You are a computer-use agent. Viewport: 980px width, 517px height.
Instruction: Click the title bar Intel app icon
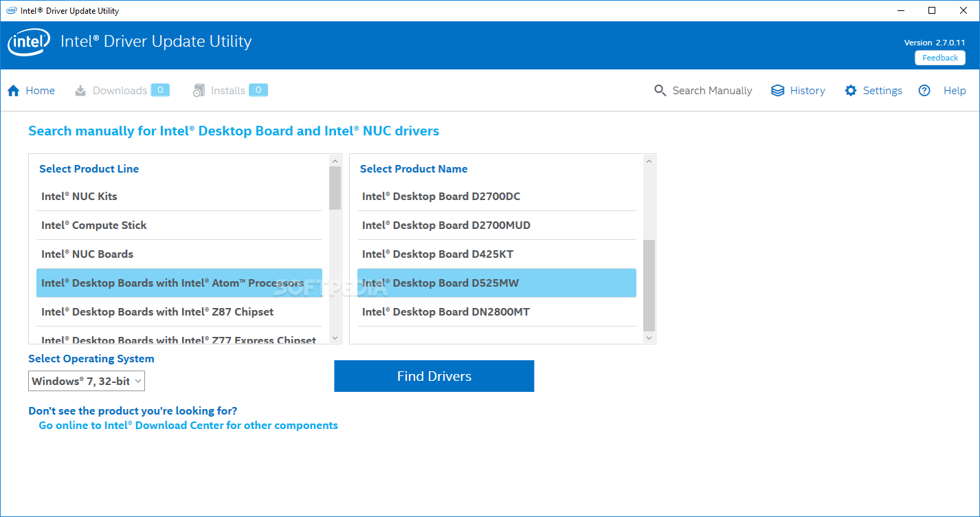click(12, 10)
